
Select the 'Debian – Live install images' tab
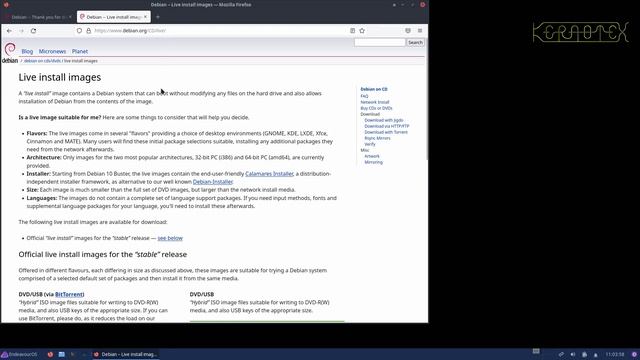(113, 17)
